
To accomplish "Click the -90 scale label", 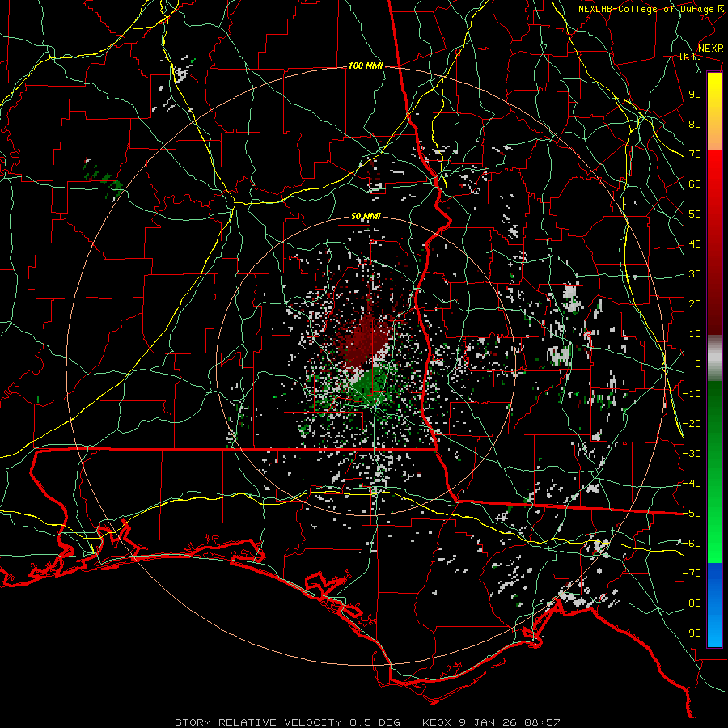I will point(692,633).
